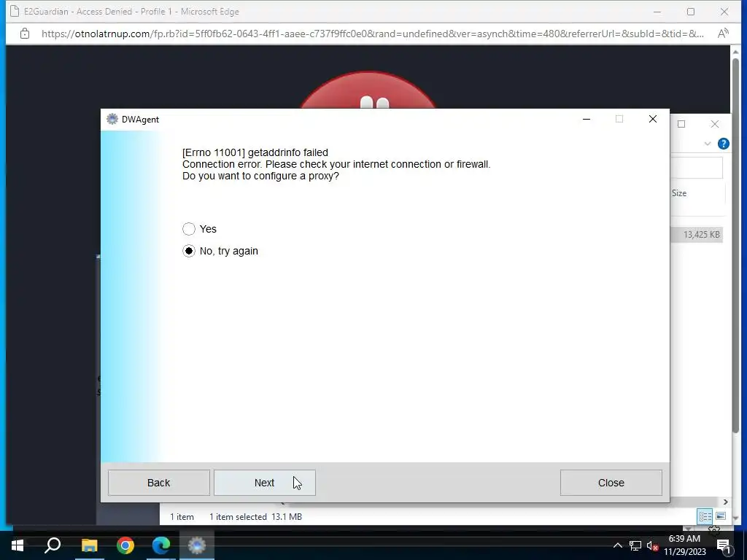This screenshot has width=747, height=560.
Task: Switch to large icons view in File Explorer
Action: point(721,516)
